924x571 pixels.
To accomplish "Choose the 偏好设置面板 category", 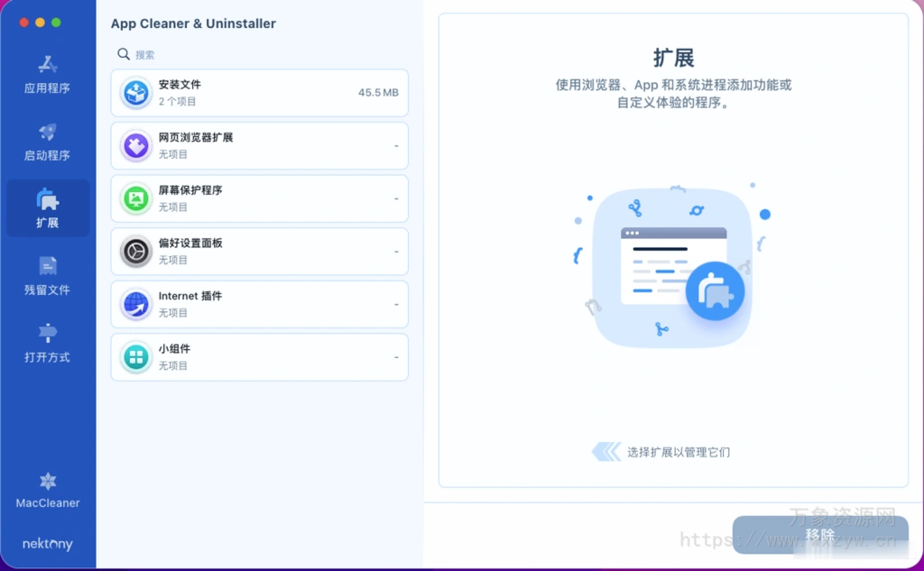I will pos(259,252).
